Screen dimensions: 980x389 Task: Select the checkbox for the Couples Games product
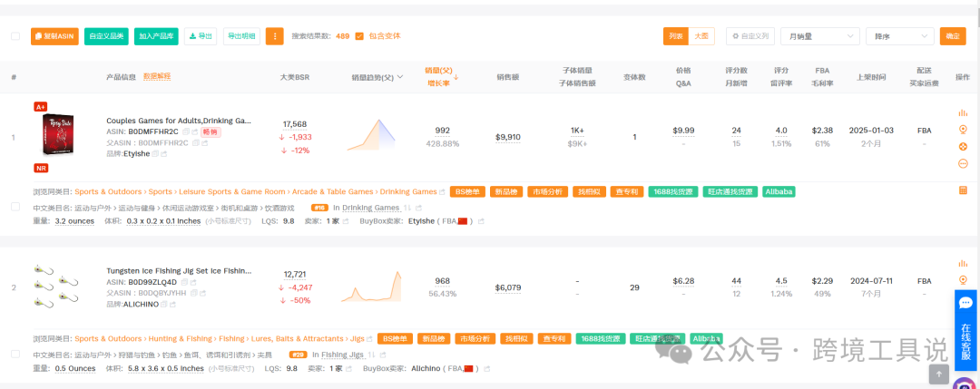tap(15, 207)
